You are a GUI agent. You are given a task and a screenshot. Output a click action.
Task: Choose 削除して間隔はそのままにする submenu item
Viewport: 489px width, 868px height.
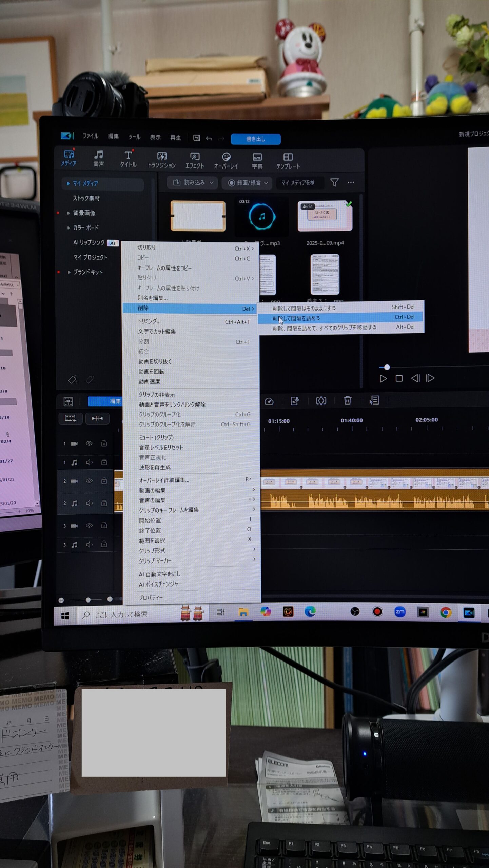(x=341, y=308)
